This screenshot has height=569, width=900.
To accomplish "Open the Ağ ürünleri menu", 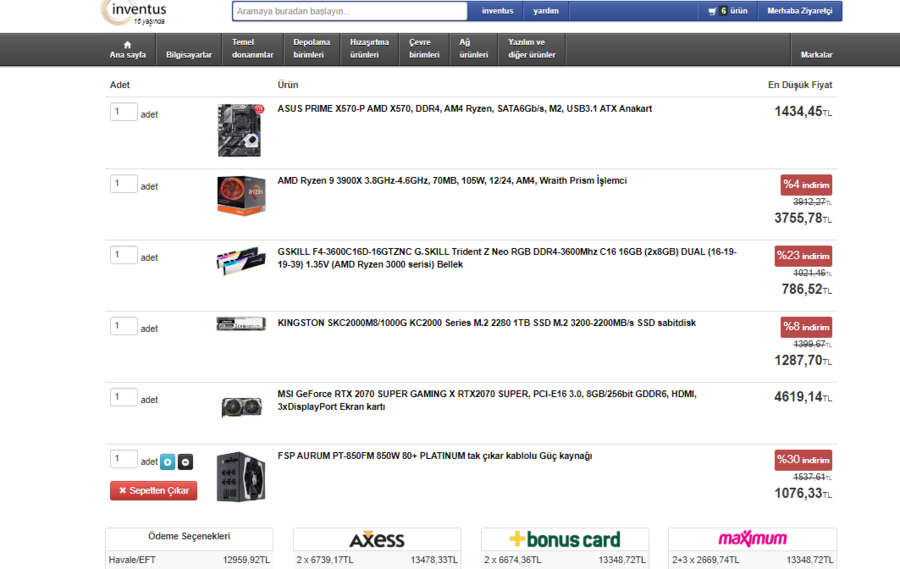I will (474, 49).
